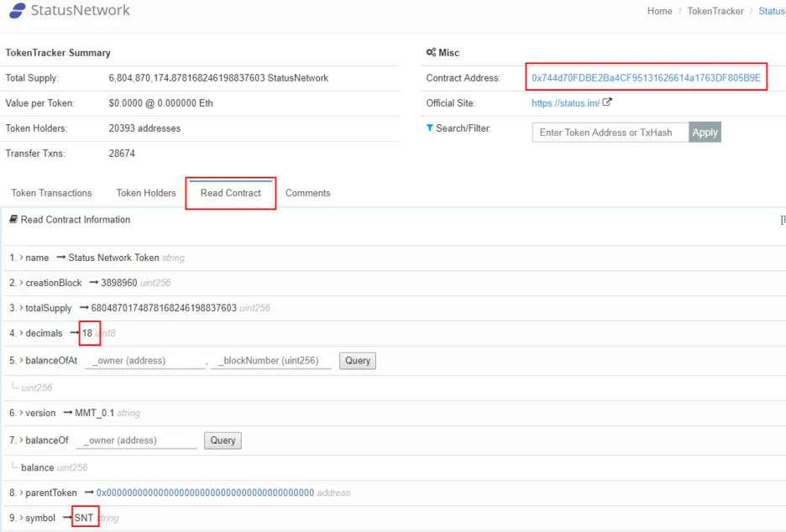This screenshot has height=532, width=786.
Task: Expand the parentToken row chevron
Action: [22, 493]
